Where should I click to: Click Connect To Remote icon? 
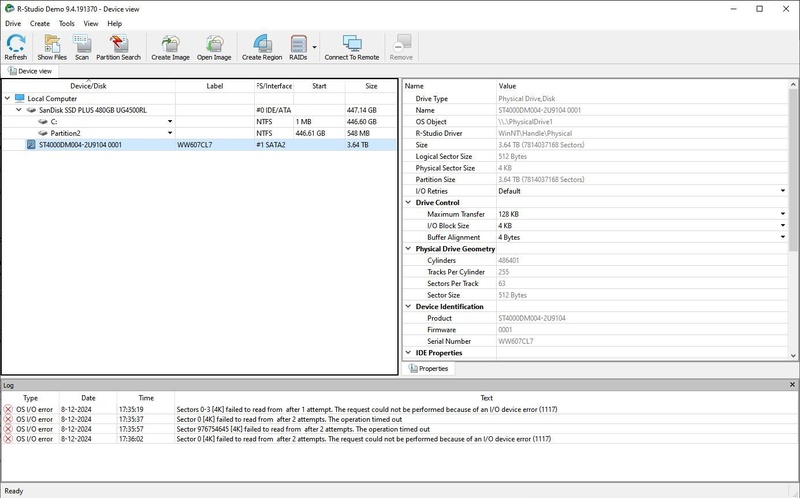click(x=352, y=47)
